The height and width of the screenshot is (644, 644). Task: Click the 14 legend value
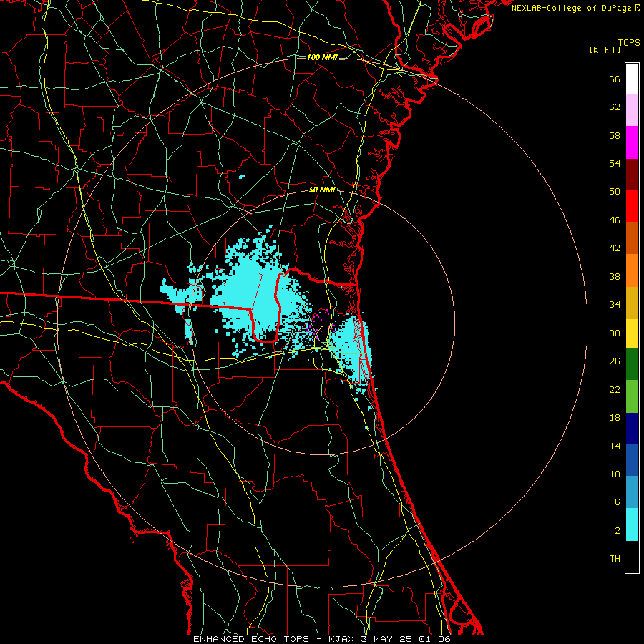point(615,446)
